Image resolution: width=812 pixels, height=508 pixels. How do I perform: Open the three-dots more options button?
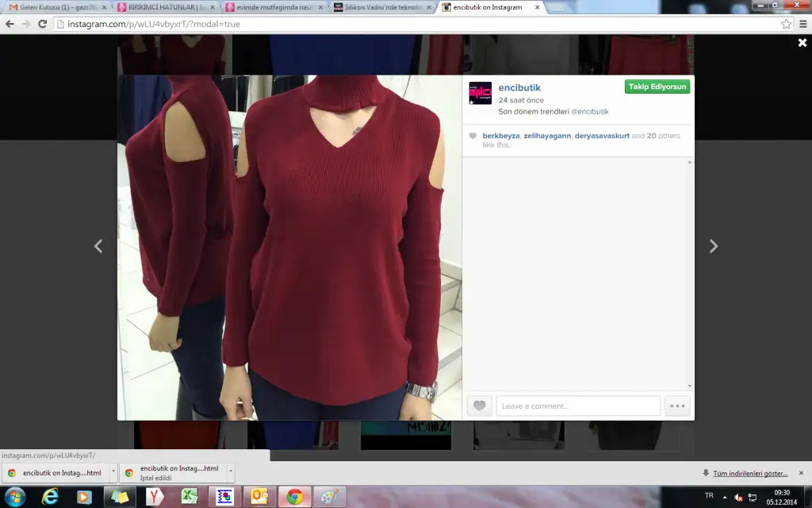pos(677,406)
